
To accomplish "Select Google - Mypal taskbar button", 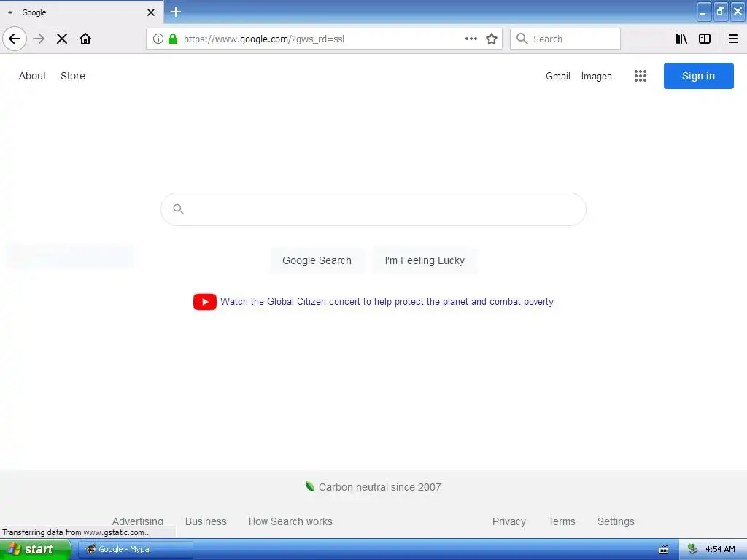I will click(136, 549).
